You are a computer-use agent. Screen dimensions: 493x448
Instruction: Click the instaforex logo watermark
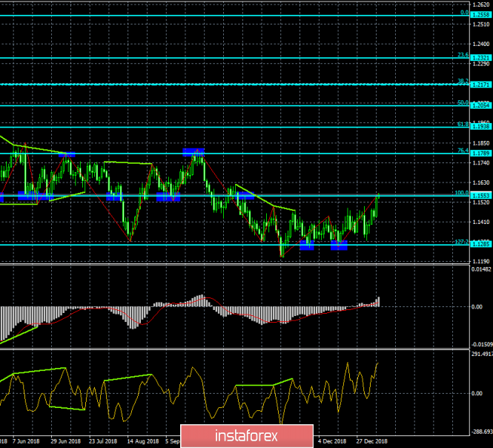click(x=246, y=434)
